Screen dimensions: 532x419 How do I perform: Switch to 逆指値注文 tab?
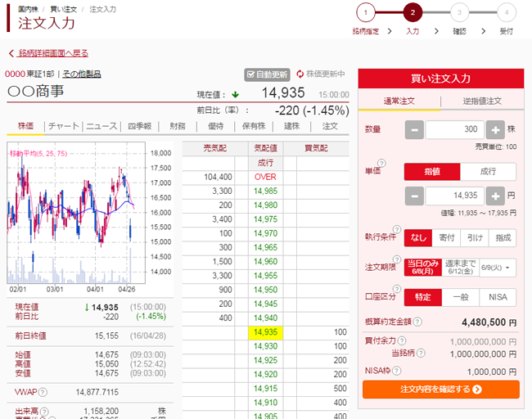coord(482,101)
